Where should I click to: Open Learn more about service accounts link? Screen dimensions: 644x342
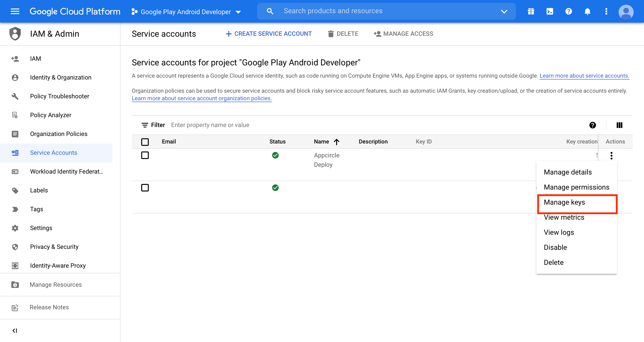[584, 76]
